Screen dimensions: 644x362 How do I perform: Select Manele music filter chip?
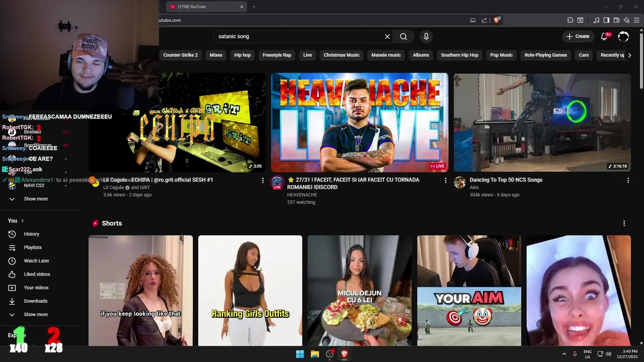(386, 55)
